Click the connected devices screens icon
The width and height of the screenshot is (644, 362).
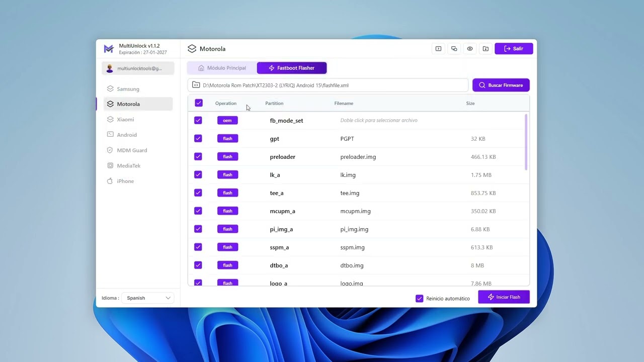(454, 49)
